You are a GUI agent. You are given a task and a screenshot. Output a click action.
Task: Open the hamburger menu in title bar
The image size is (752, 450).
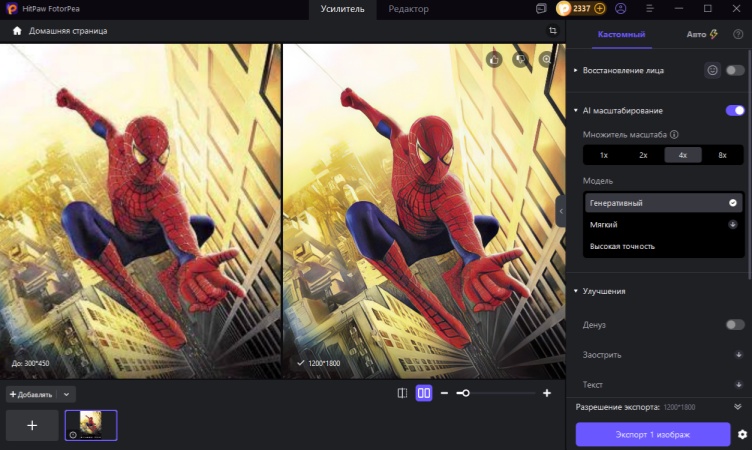[650, 9]
